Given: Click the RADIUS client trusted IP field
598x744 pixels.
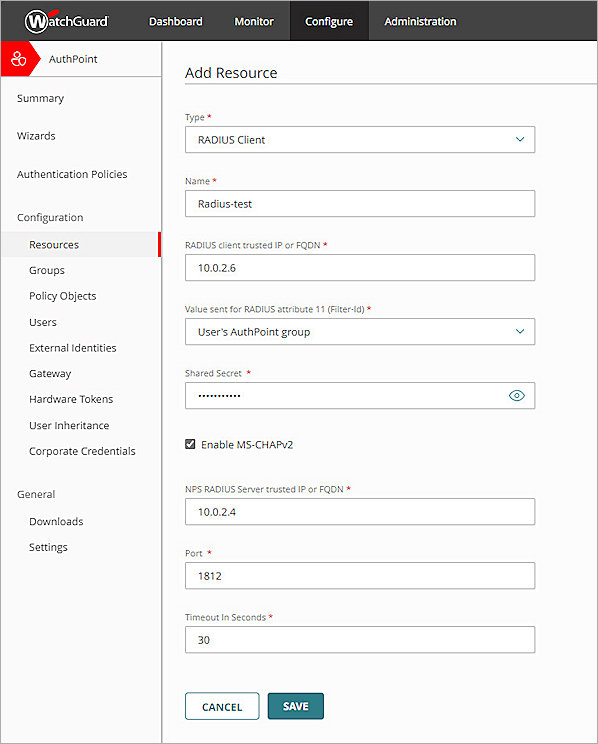Looking at the screenshot, I should pos(360,268).
